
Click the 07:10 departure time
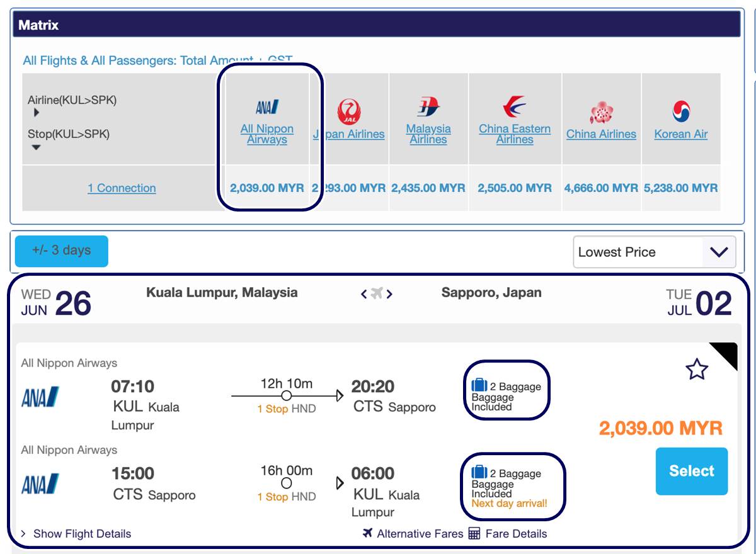133,387
